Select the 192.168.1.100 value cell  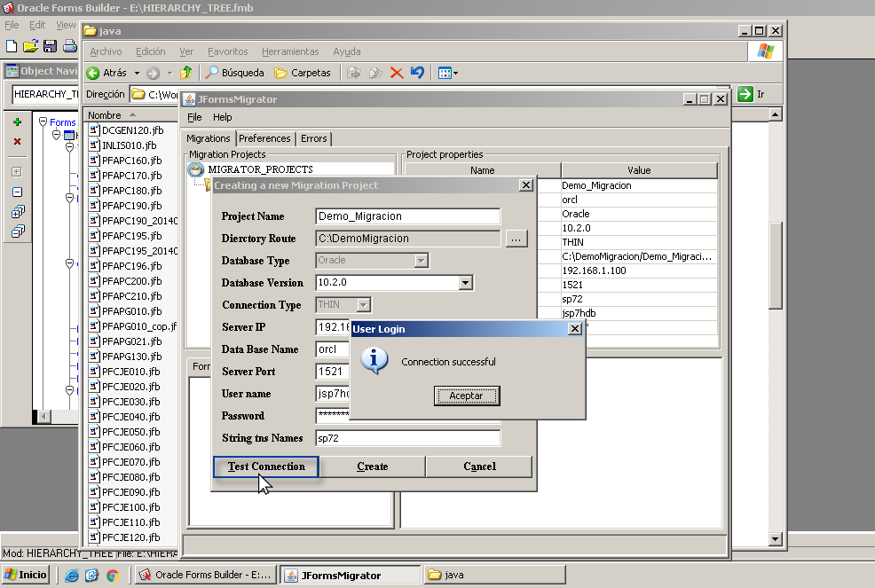point(639,270)
